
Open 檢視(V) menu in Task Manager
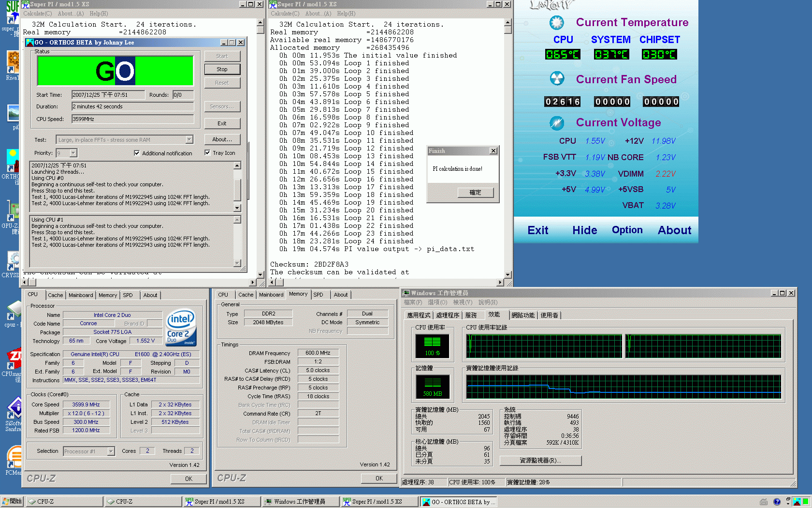click(x=463, y=302)
